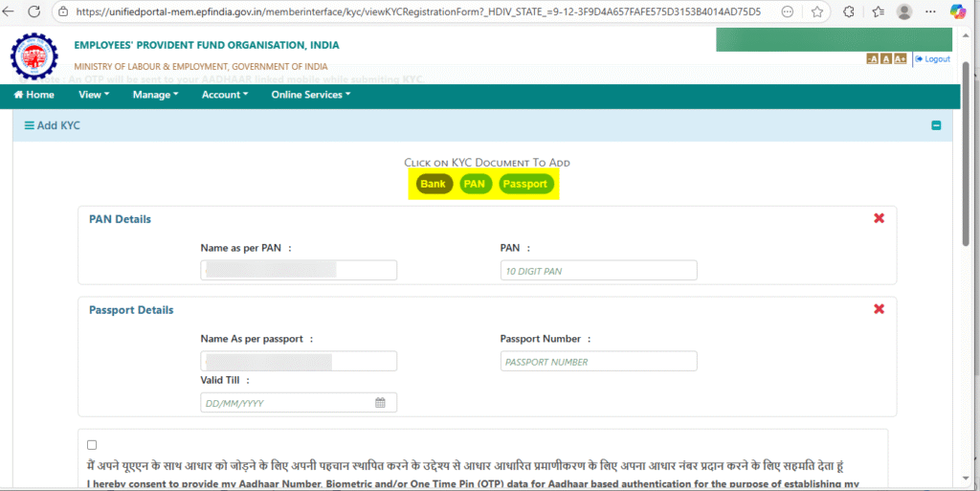Remove the PAN Details section
The image size is (980, 491).
point(879,218)
